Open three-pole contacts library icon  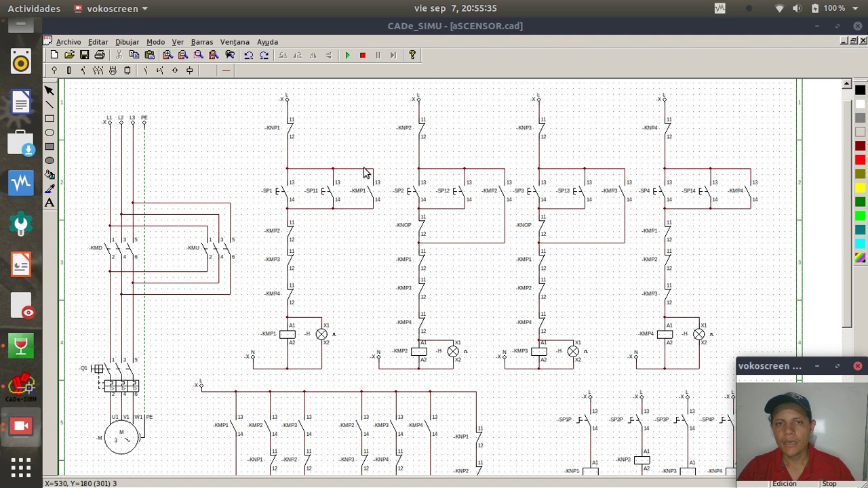click(x=98, y=70)
